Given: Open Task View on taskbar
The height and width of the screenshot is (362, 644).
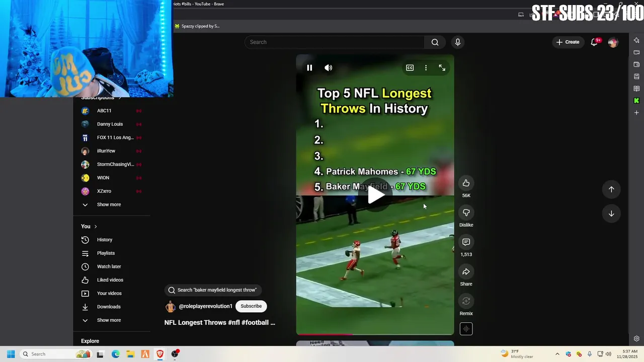Looking at the screenshot, I should (x=100, y=354).
